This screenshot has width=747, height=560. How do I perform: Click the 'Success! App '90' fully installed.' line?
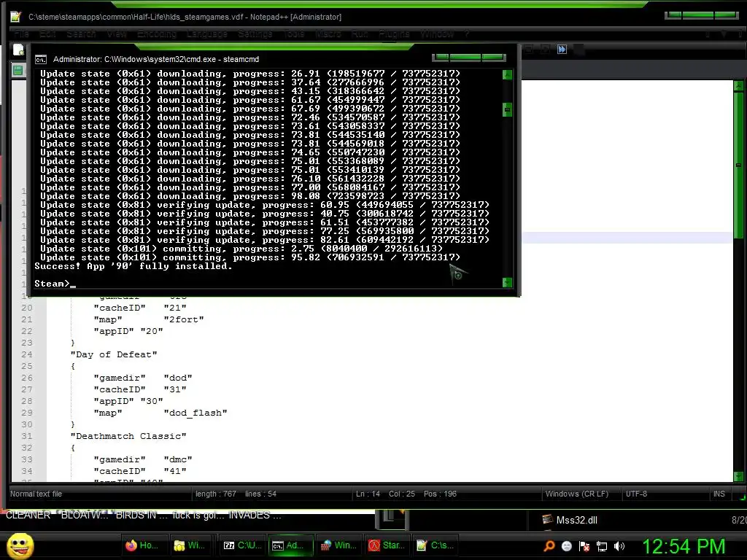pyautogui.click(x=133, y=266)
